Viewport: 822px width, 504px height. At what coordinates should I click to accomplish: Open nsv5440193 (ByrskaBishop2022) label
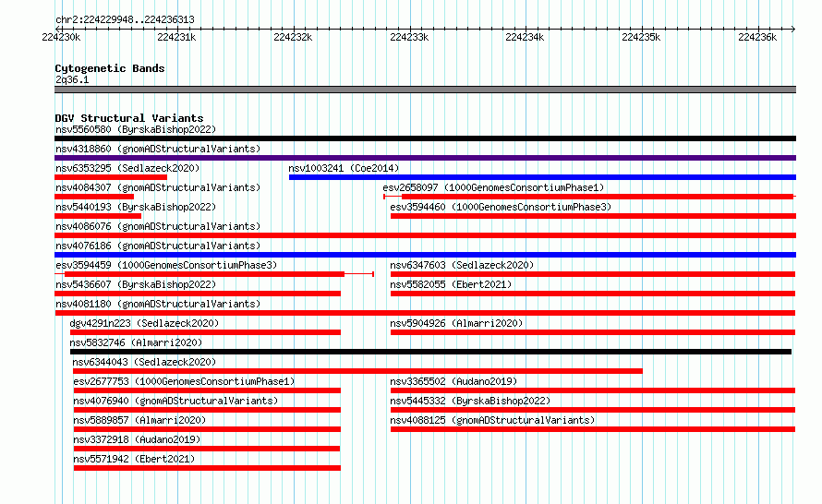(136, 207)
